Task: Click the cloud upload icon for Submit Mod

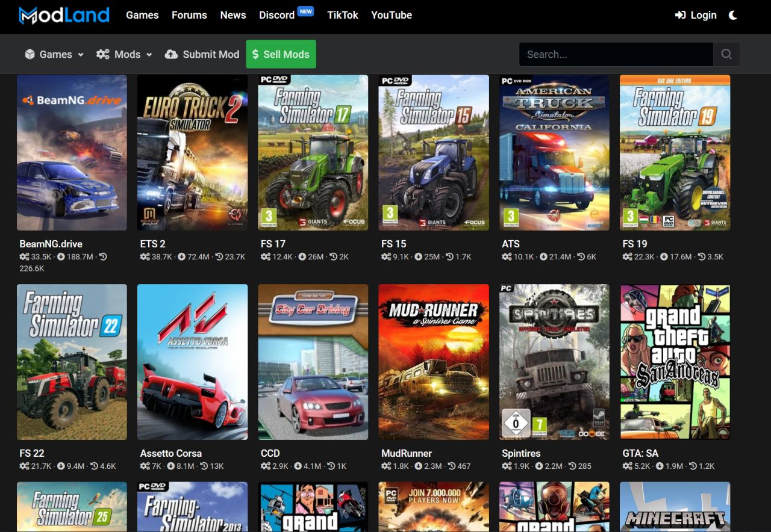Action: [x=171, y=54]
